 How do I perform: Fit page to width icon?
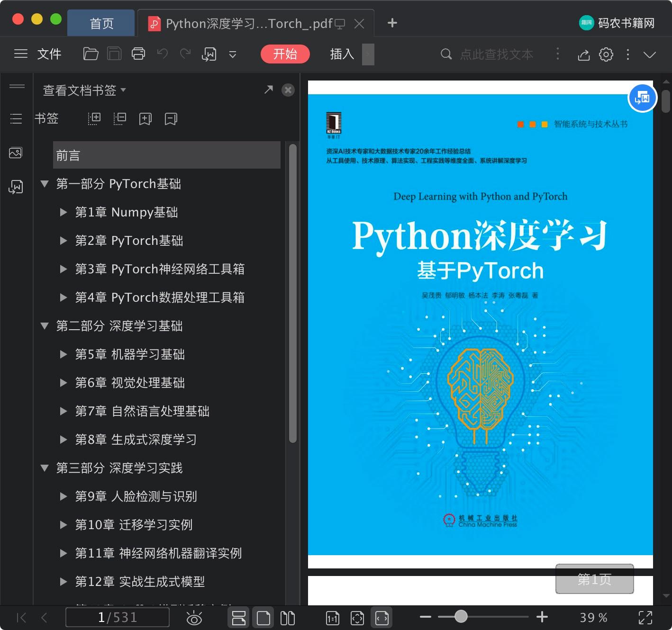pos(382,618)
